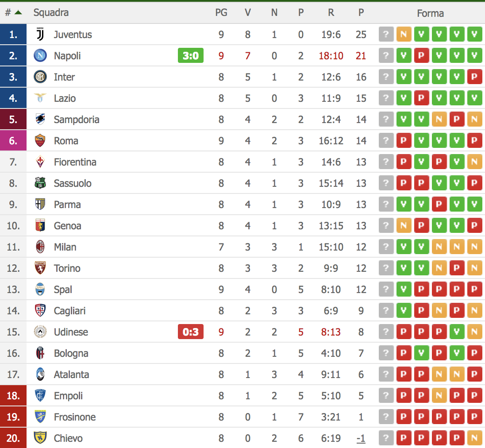
Task: Click the Juventus club crest icon
Action: click(x=40, y=35)
